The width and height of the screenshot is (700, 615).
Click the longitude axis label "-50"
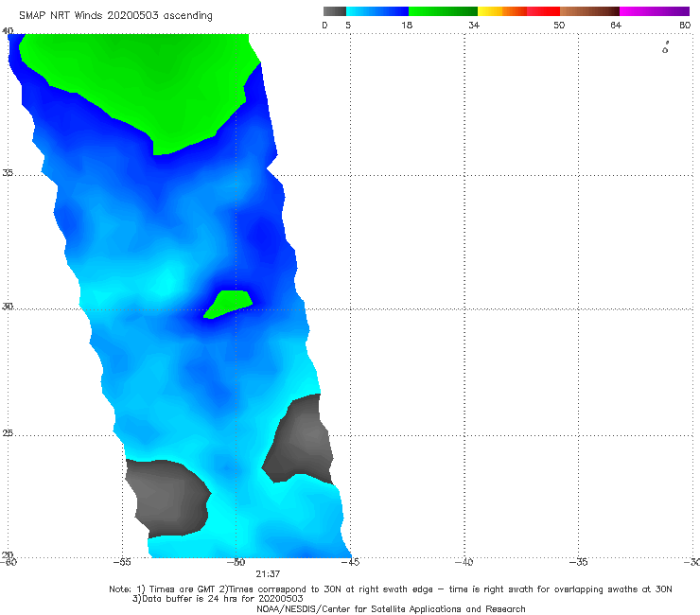(x=236, y=562)
